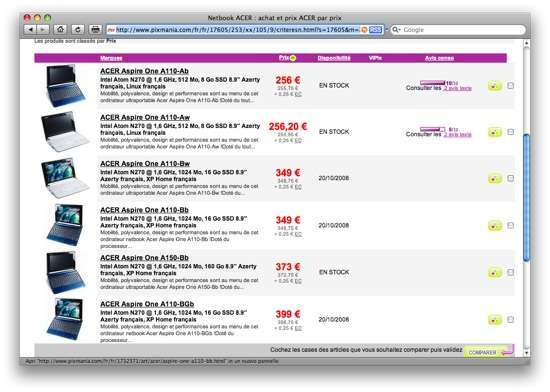Tick compare checkbox for Aspire One A110-Bb
This screenshot has width=550, height=392.
pyautogui.click(x=510, y=225)
